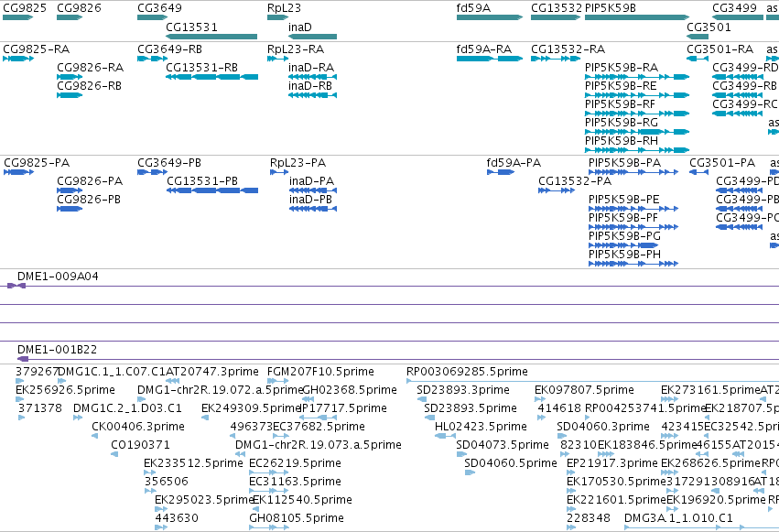Click the CG13532 gene label
This screenshot has width=779, height=532.
[x=557, y=8]
